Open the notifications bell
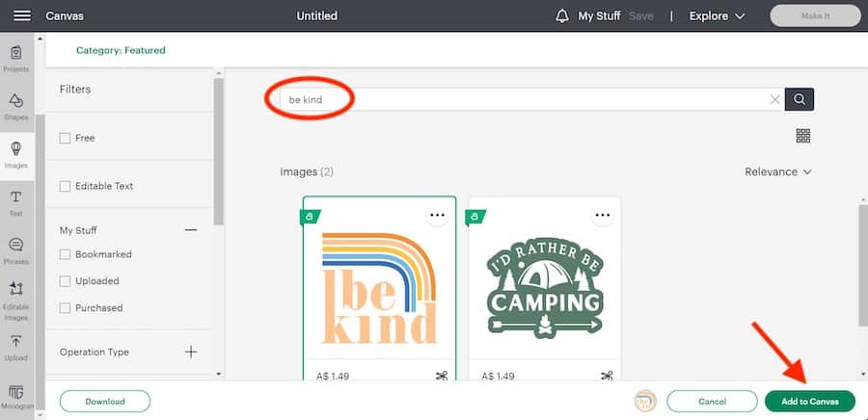 561,16
